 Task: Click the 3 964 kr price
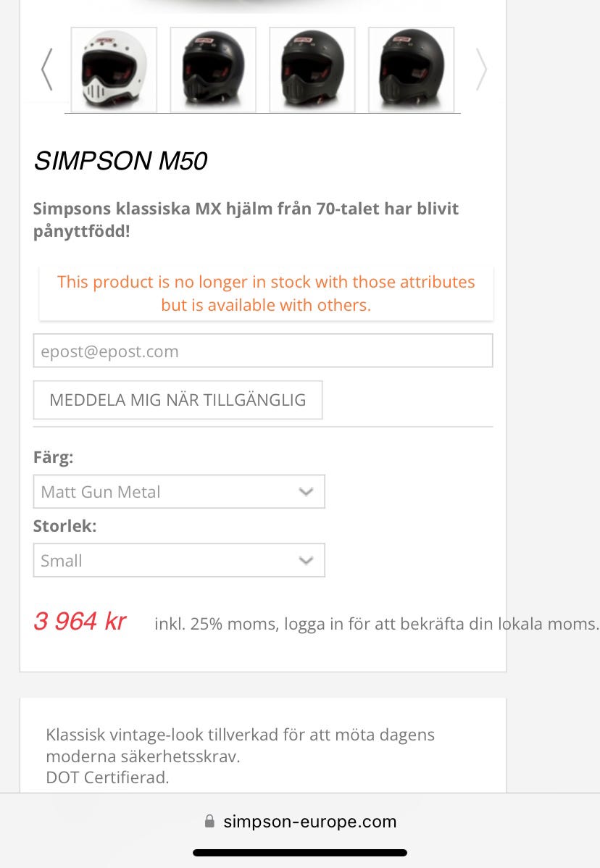pyautogui.click(x=80, y=622)
